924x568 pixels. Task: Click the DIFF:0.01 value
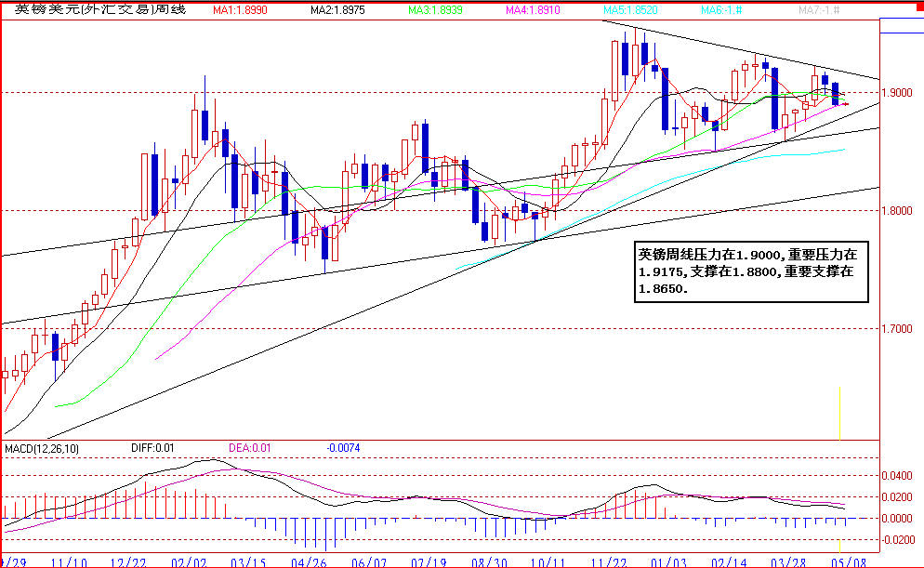tap(152, 448)
